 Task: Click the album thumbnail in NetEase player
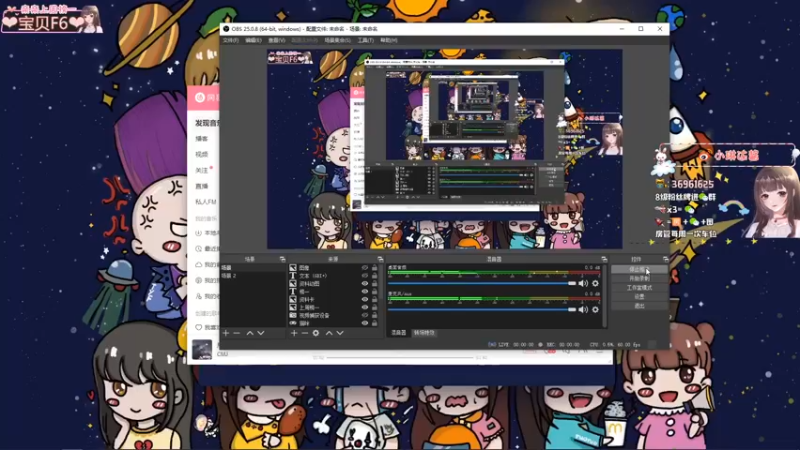click(x=202, y=349)
